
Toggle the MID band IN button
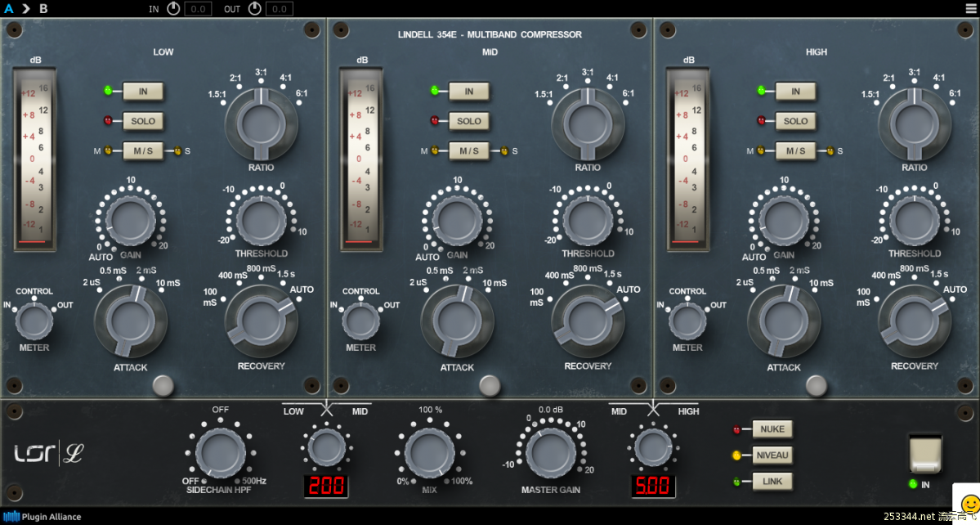pyautogui.click(x=469, y=92)
